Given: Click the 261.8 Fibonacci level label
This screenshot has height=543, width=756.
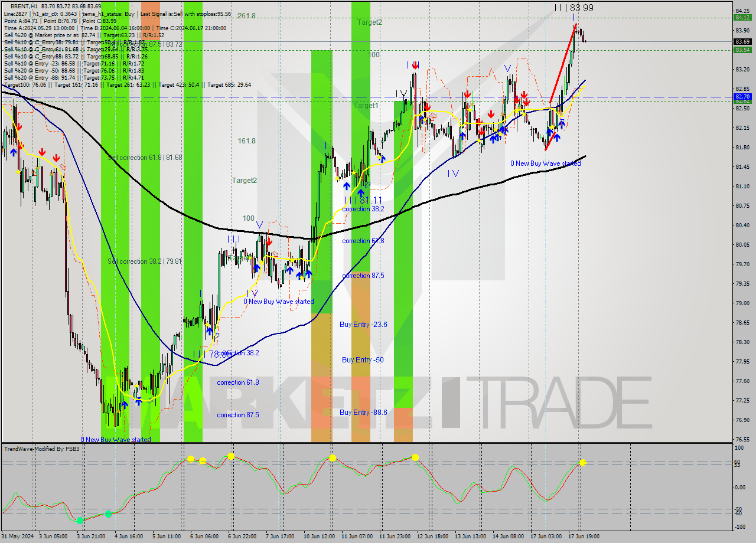Looking at the screenshot, I should coord(246,16).
